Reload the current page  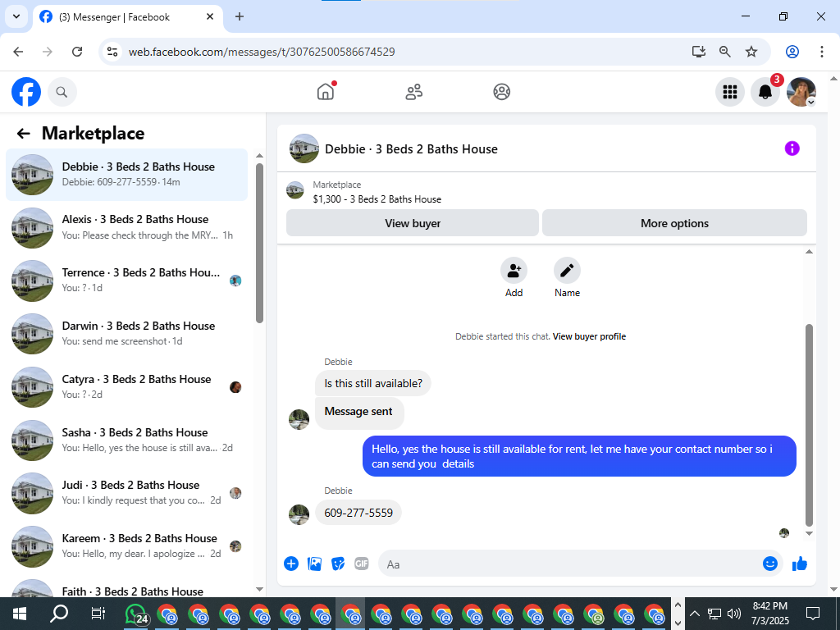(77, 52)
